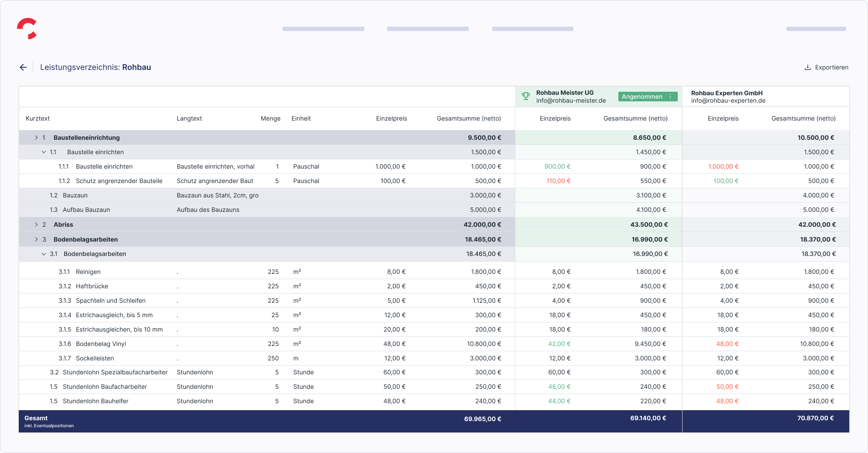868x453 pixels.
Task: Click the Kurztext column header
Action: [x=38, y=118]
